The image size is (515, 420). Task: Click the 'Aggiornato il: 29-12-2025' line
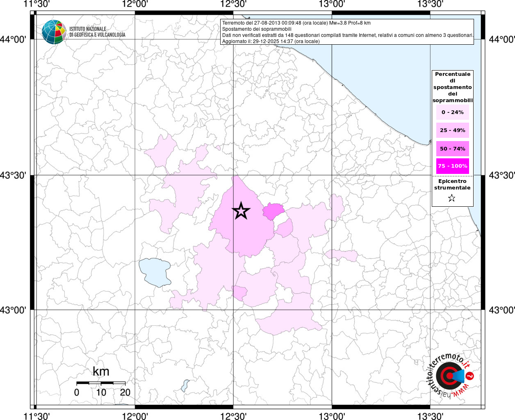271,41
